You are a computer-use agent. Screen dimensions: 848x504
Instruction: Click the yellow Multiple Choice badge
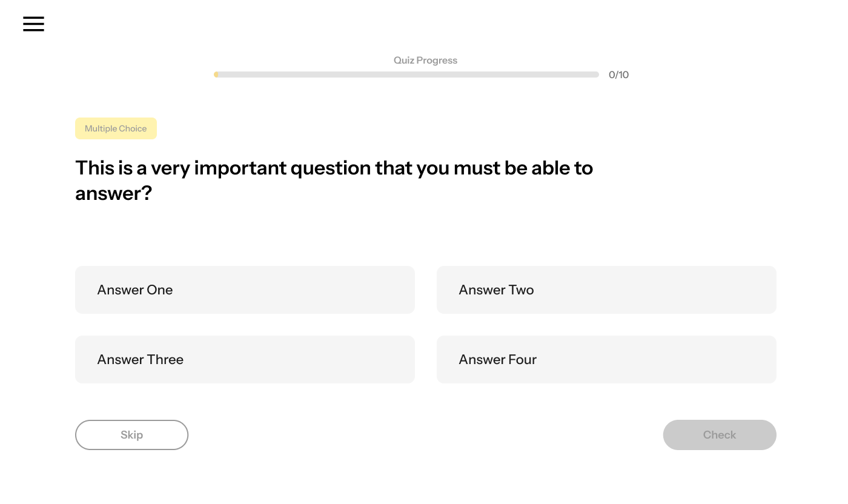[116, 128]
